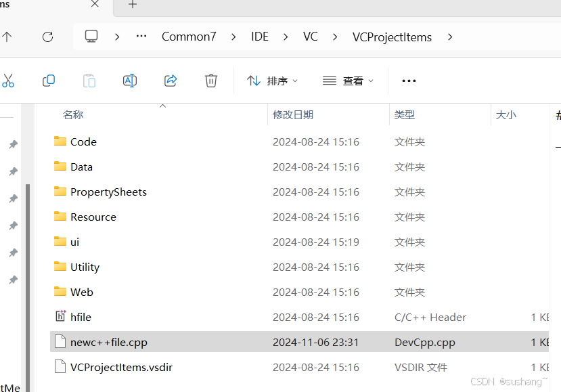
Task: Click the 2024-08-24 15:19 date of ui
Action: (315, 242)
